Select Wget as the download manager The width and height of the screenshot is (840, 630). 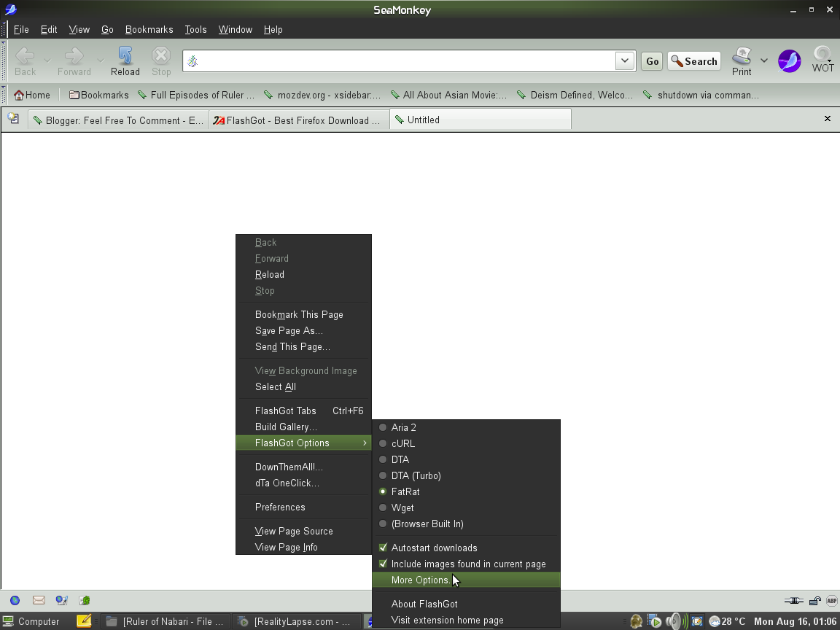tap(403, 507)
